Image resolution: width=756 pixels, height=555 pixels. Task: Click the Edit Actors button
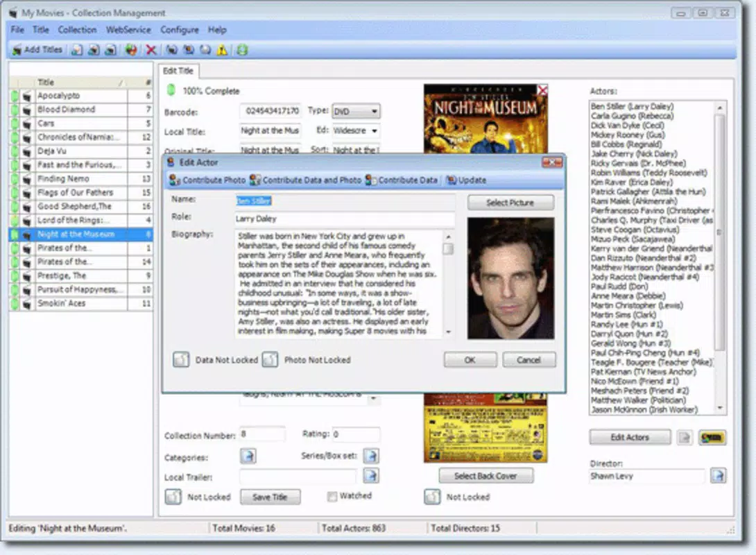(x=630, y=437)
